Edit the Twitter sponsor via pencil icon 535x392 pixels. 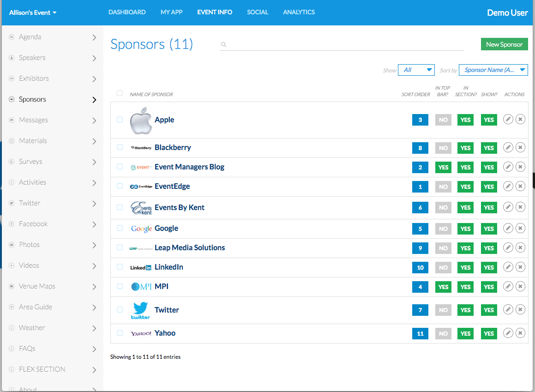click(508, 310)
